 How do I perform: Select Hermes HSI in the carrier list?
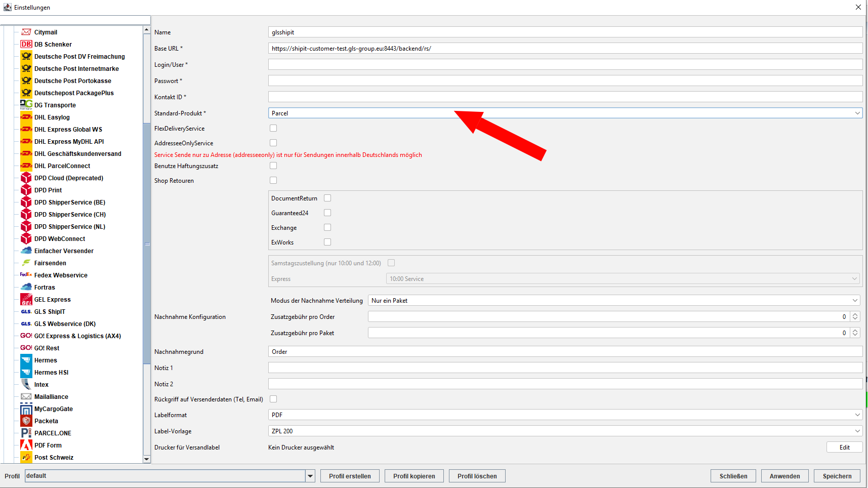point(51,372)
